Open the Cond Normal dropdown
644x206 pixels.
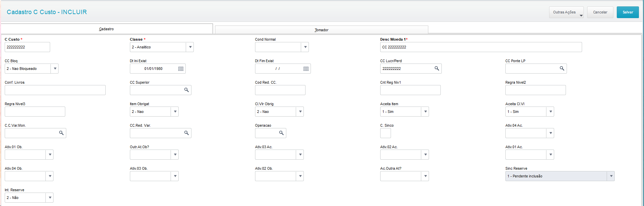coord(305,47)
